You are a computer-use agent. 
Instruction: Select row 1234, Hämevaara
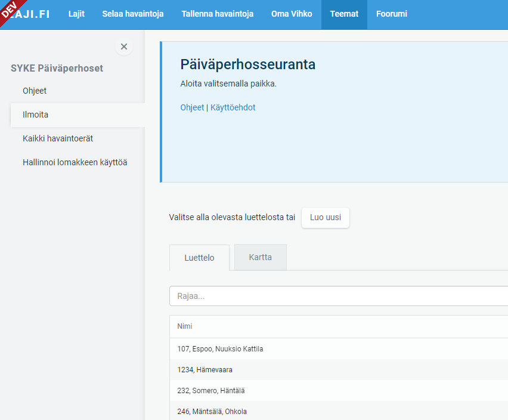pos(339,369)
